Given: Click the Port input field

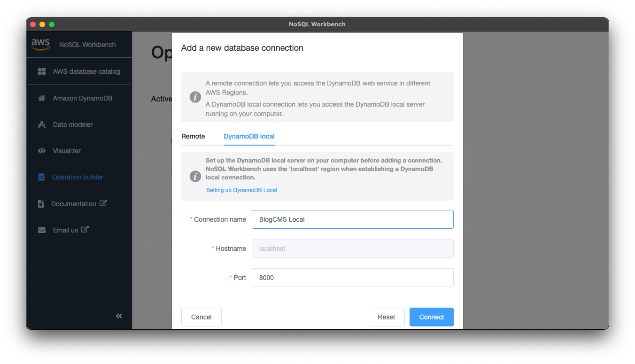Looking at the screenshot, I should coord(353,278).
